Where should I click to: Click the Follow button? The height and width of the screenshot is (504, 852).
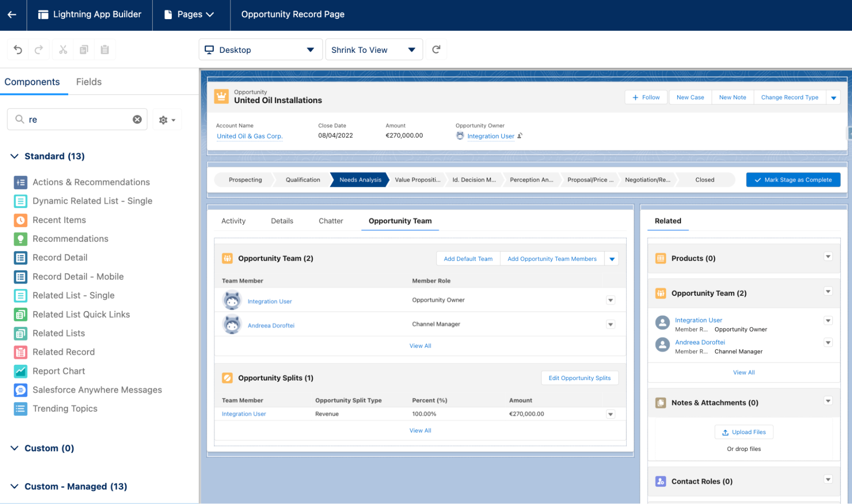(x=646, y=98)
